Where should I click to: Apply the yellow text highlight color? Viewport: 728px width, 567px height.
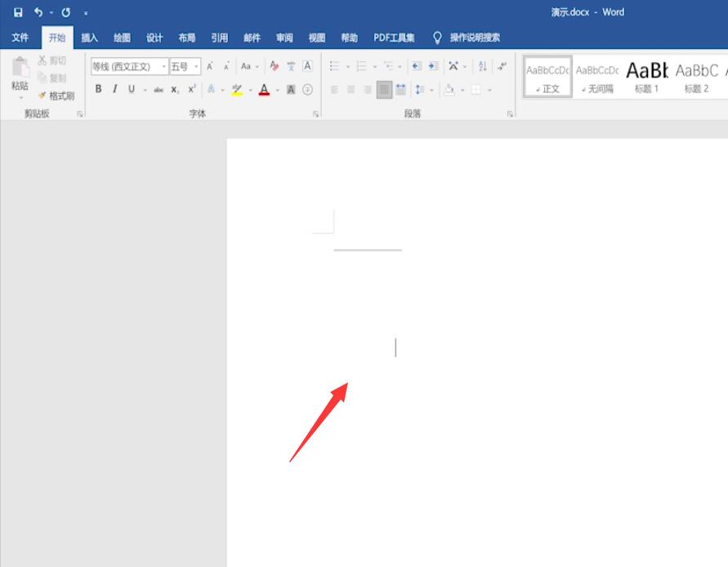coord(237,89)
